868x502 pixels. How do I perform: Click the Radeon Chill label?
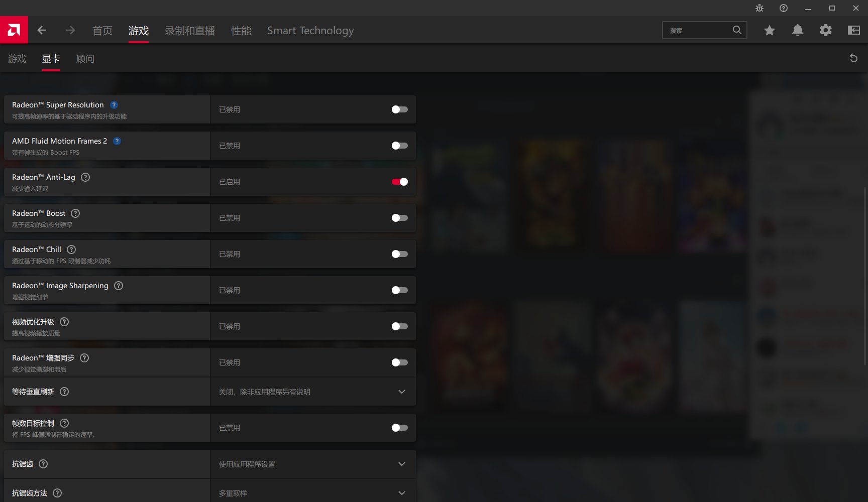pos(37,249)
